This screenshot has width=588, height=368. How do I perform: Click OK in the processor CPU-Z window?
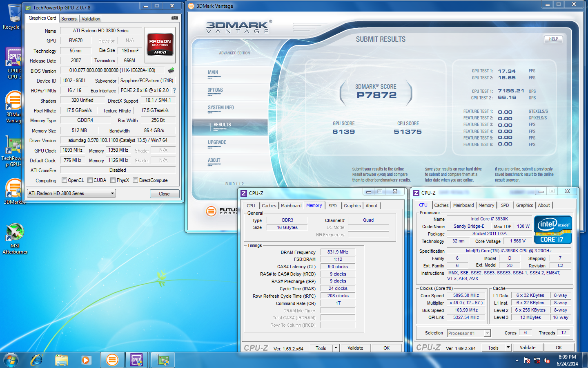click(559, 348)
